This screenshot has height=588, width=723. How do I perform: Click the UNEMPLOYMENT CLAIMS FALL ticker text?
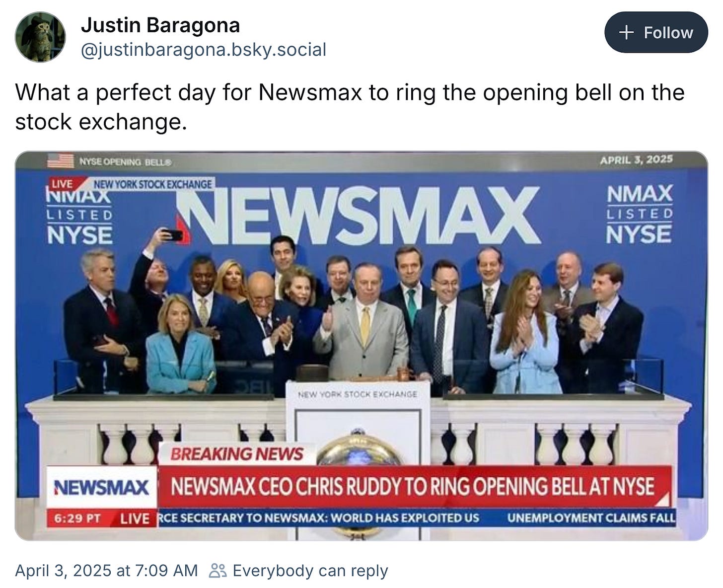click(x=591, y=518)
